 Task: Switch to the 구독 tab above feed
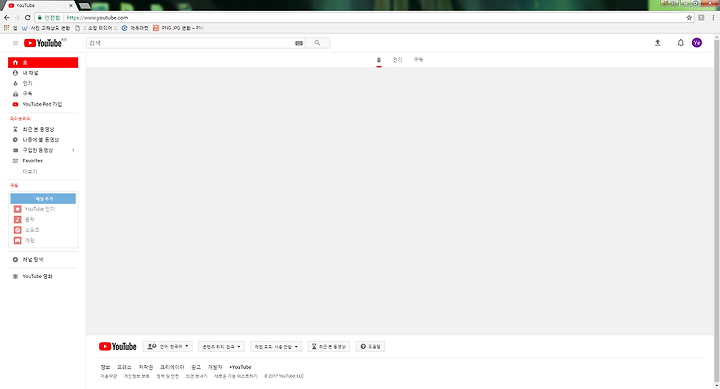[418, 60]
